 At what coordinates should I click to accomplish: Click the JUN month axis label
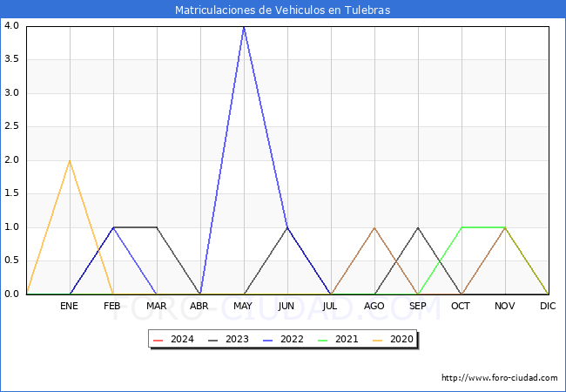[286, 306]
